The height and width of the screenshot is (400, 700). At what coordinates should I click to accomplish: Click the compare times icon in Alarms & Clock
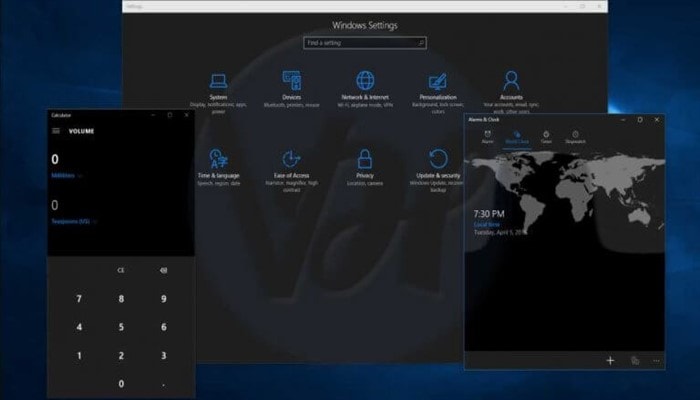tap(635, 361)
